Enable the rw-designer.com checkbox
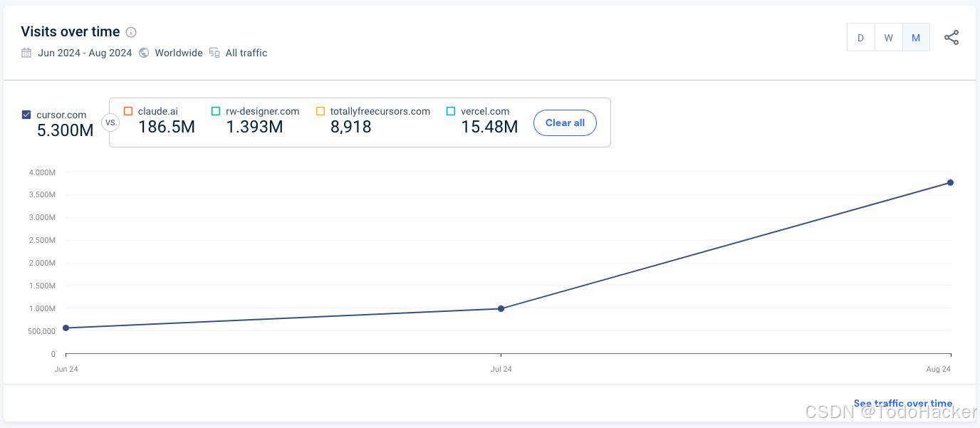The width and height of the screenshot is (980, 428). tap(216, 111)
